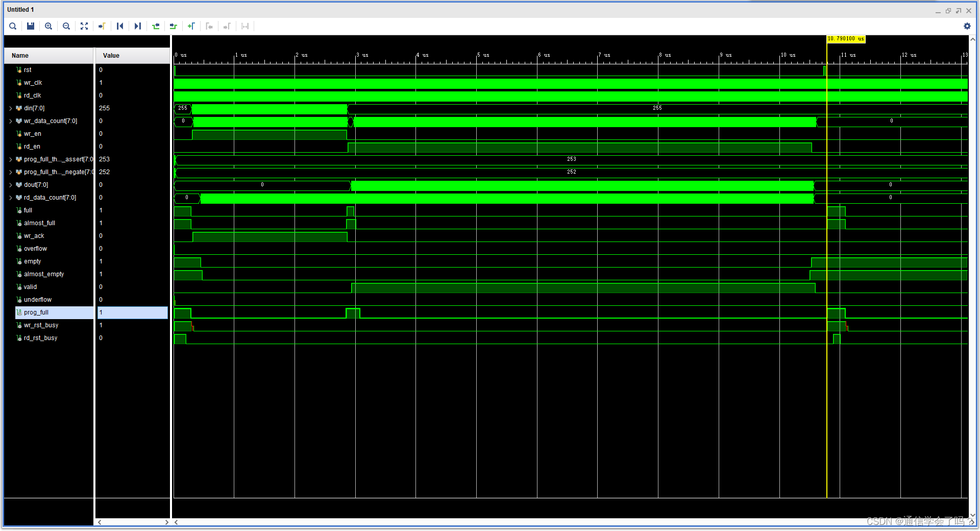Minimize the Untitled 1 waveform window

(938, 11)
